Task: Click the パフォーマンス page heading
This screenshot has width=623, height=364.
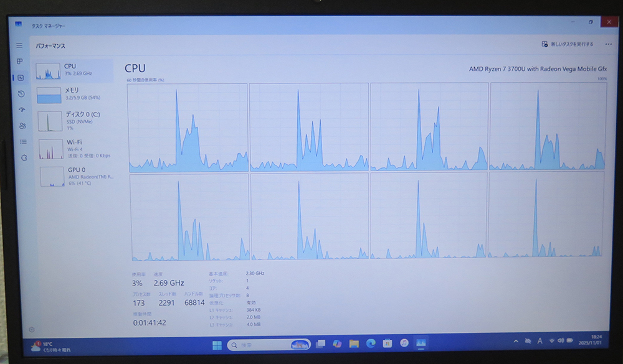Action: (50, 46)
